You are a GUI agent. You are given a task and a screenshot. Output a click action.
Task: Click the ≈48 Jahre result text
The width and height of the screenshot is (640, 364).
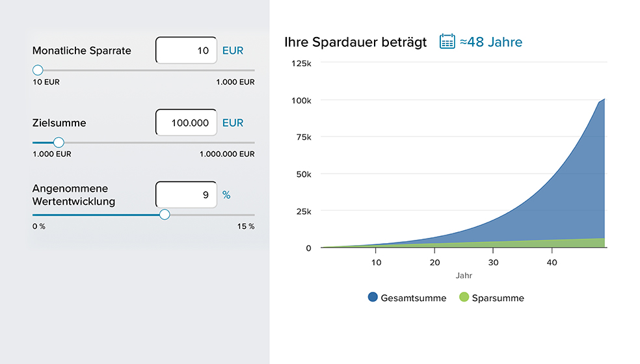pos(491,42)
